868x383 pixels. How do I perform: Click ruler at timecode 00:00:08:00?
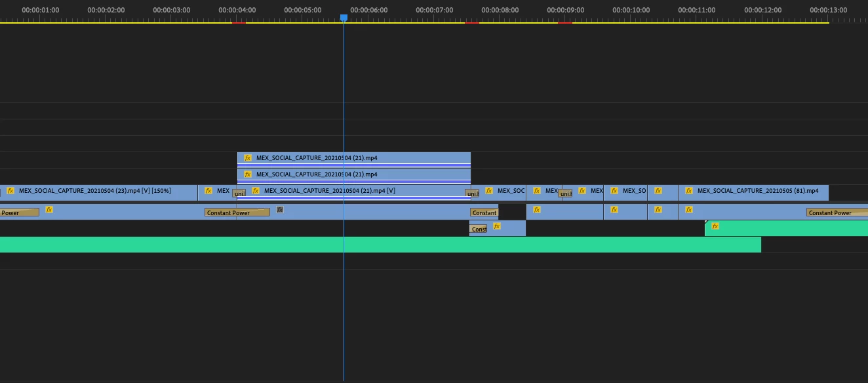500,10
